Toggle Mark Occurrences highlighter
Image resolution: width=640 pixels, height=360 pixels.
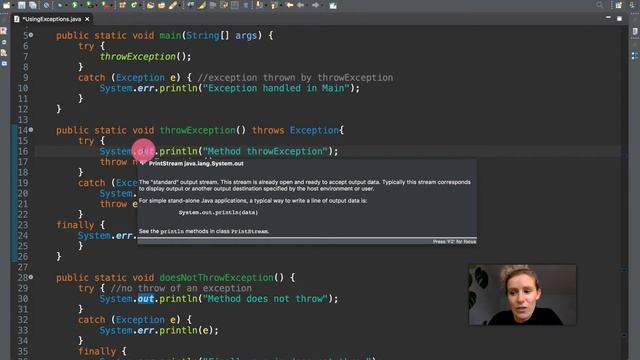coord(201,5)
